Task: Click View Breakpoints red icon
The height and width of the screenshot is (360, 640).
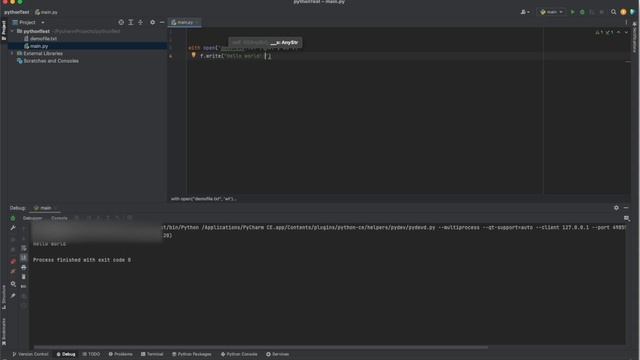Action: 13,261
